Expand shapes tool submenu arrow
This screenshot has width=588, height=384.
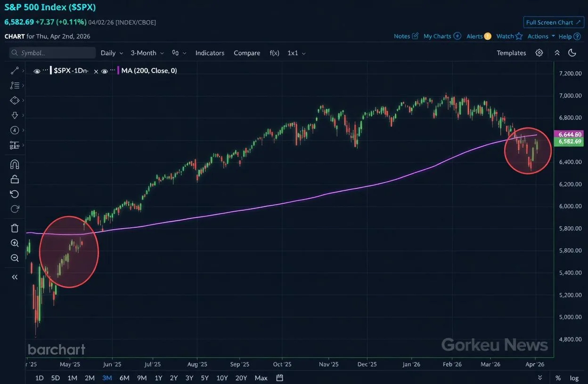(x=24, y=100)
